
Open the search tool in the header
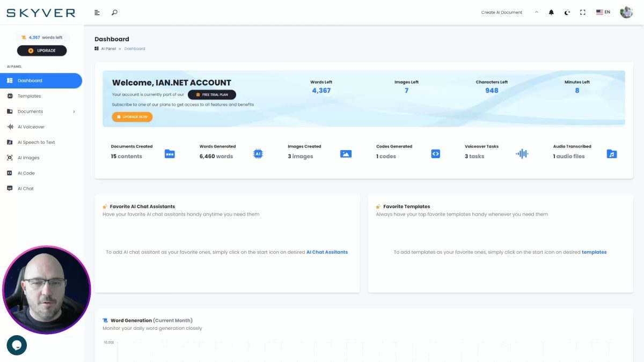pyautogui.click(x=113, y=12)
